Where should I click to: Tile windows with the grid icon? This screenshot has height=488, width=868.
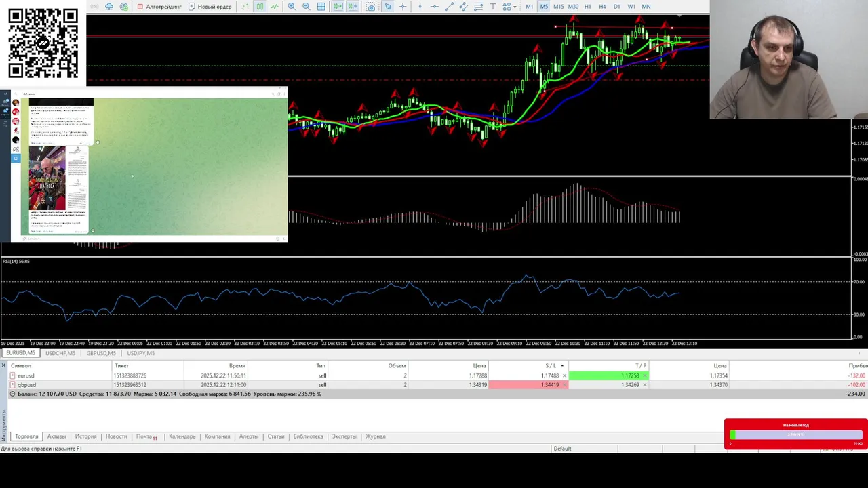(x=321, y=6)
